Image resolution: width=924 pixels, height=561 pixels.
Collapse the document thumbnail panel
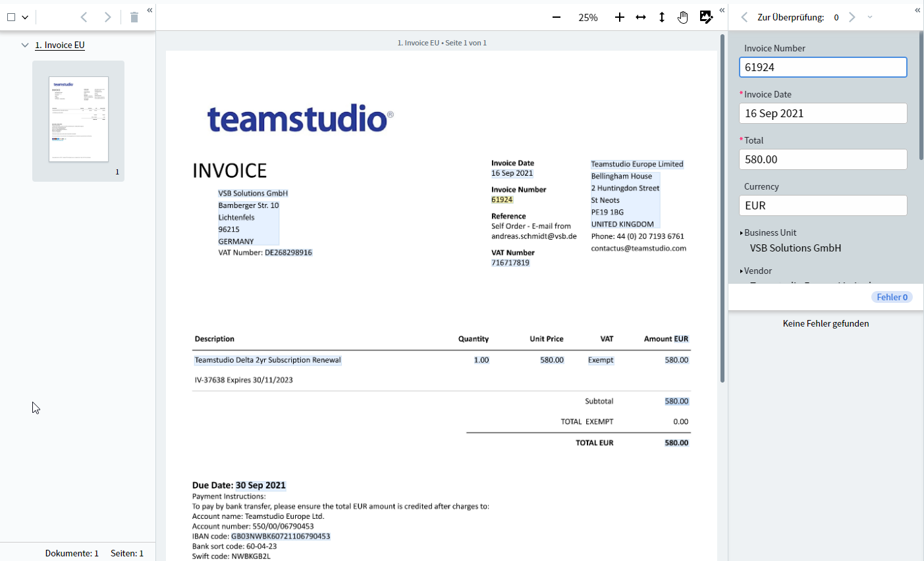(149, 10)
